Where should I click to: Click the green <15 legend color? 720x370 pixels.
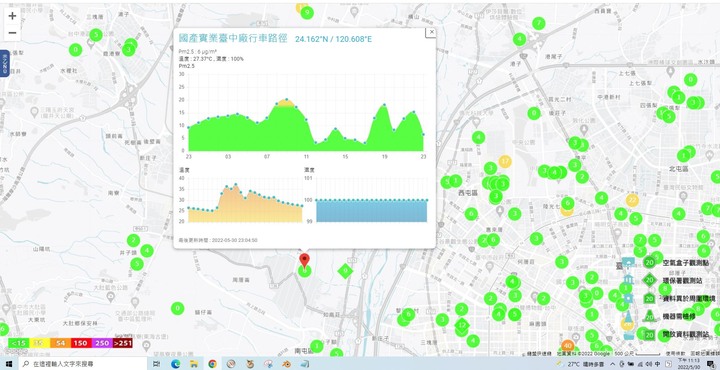pyautogui.click(x=18, y=343)
